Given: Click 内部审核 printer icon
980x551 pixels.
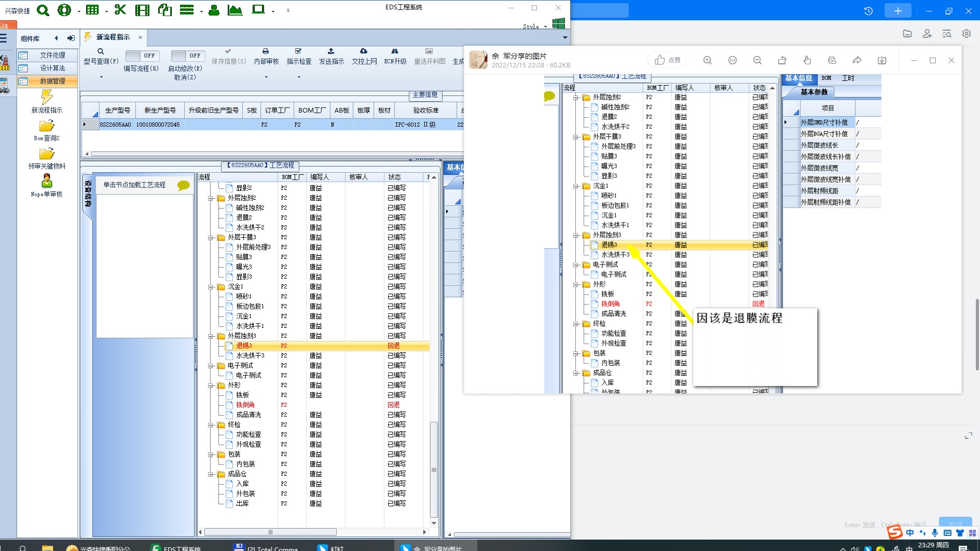Looking at the screenshot, I should click(x=266, y=51).
